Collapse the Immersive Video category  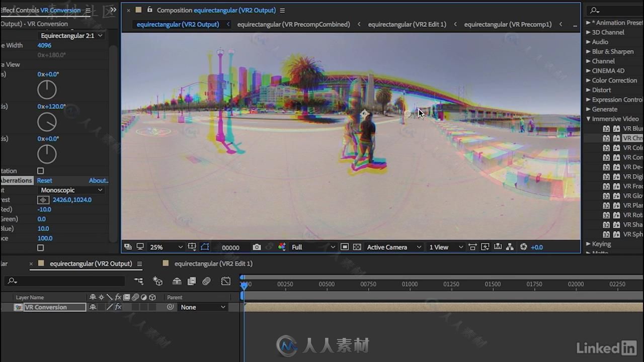(588, 119)
